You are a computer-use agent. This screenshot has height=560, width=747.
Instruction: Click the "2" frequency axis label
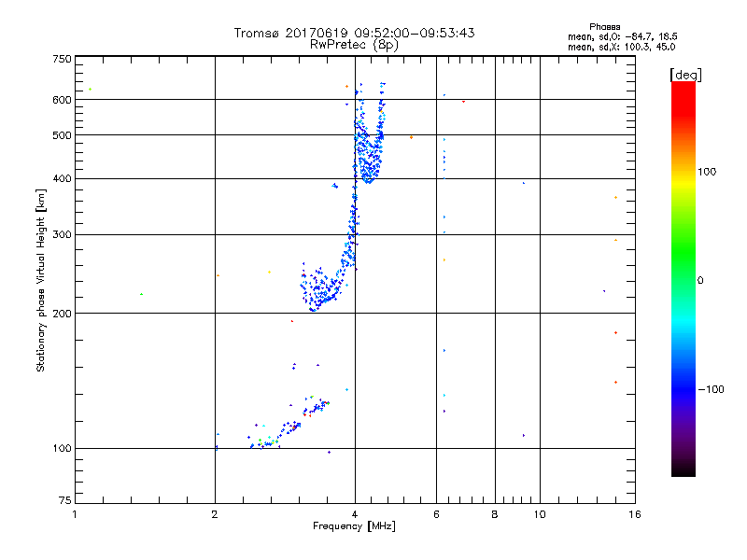215,514
